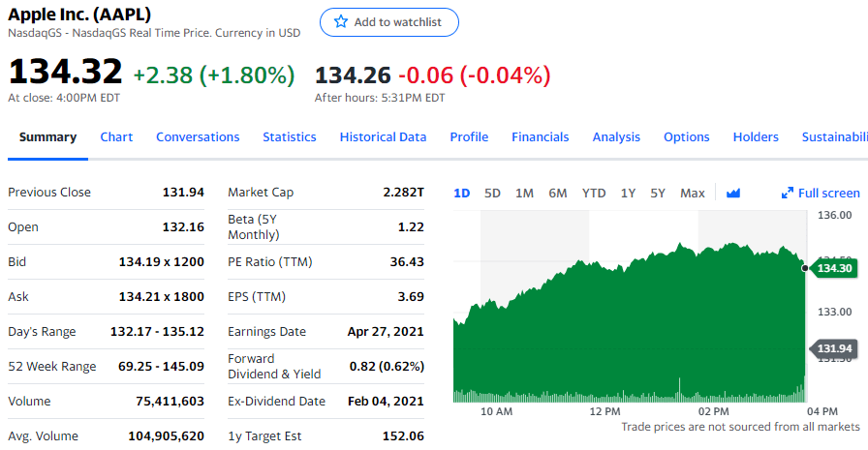Click the 12 PM label on chart axis
Viewport: 868px width, 450px height.
coord(604,412)
